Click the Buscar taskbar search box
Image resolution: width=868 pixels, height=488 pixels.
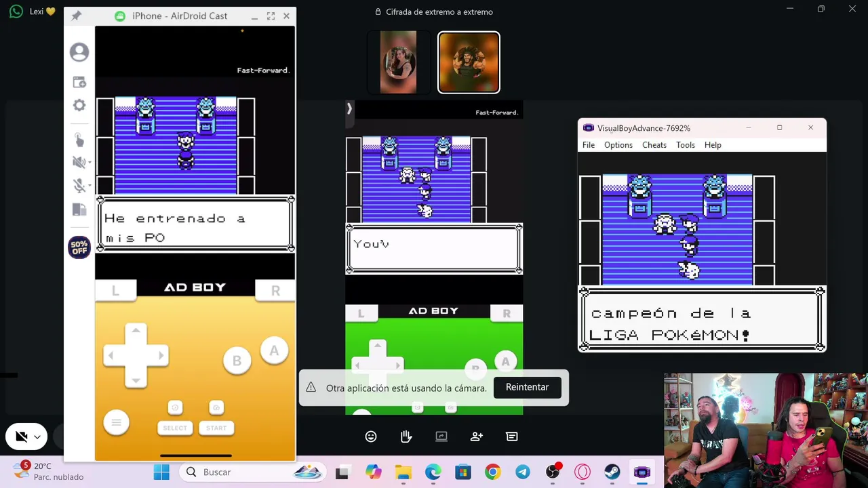(252, 472)
